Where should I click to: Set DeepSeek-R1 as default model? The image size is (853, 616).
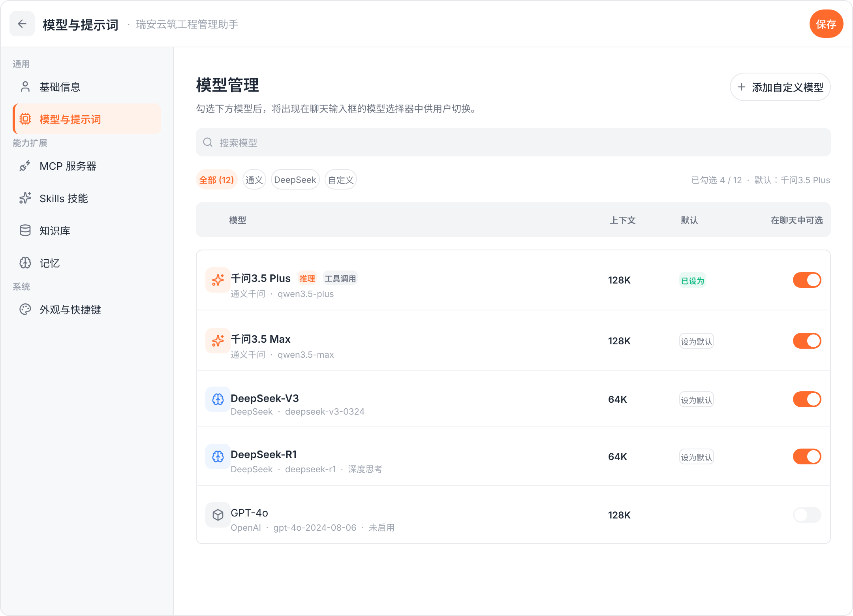696,457
